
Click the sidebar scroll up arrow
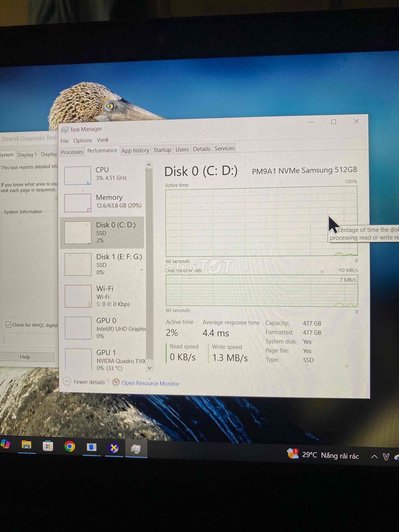tap(149, 165)
